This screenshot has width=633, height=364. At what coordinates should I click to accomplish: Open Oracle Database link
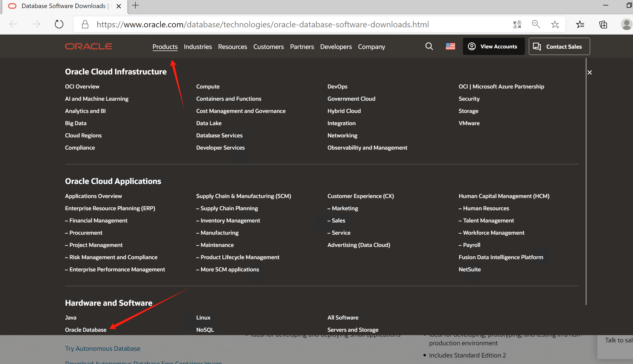[86, 330]
